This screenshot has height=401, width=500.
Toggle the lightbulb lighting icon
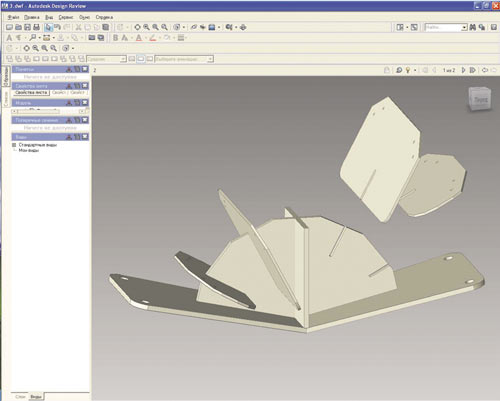[408, 70]
